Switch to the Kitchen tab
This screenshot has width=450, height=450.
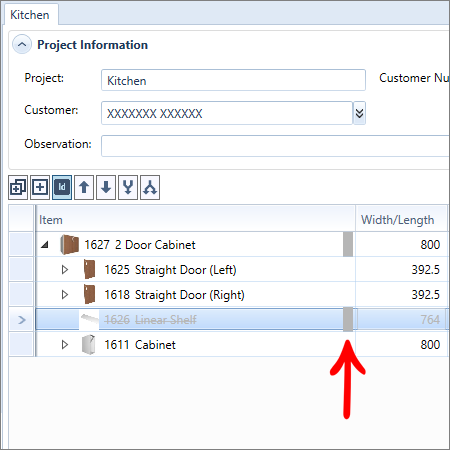click(30, 15)
